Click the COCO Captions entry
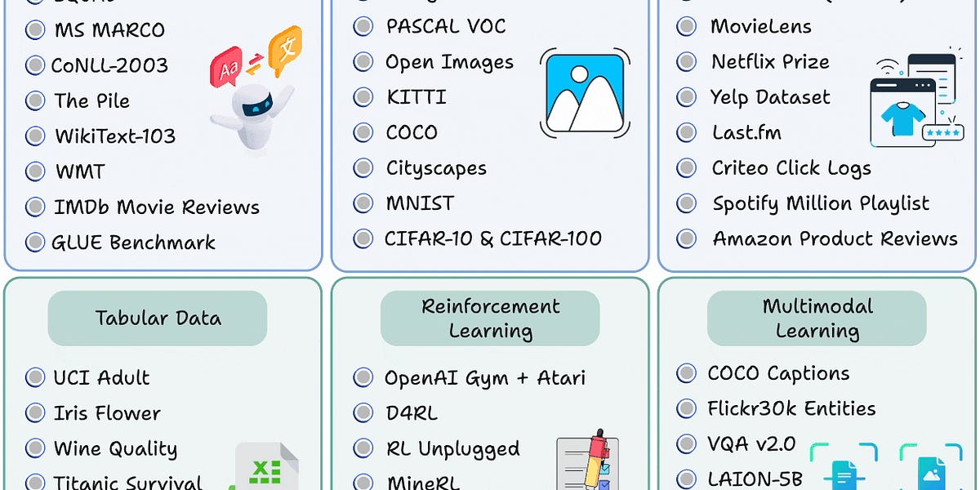Viewport: 980px width, 490px height. [778, 373]
